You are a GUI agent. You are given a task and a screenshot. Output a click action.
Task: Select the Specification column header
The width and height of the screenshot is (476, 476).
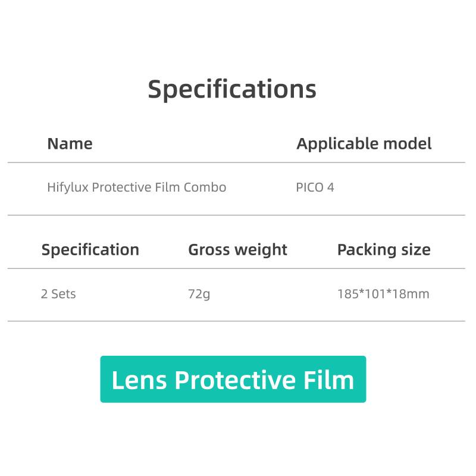click(x=90, y=249)
